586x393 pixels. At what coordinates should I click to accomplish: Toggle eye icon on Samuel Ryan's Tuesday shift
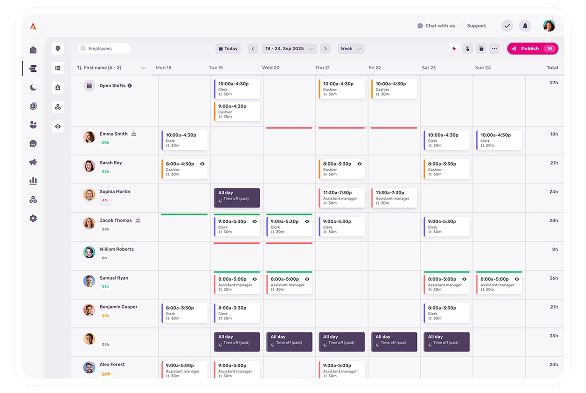pyautogui.click(x=255, y=279)
